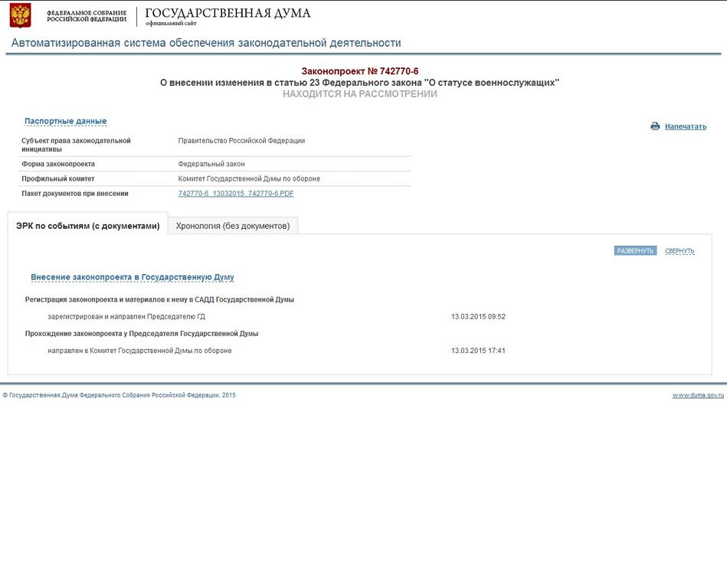The height and width of the screenshot is (588, 727).
Task: Click the направлен в Комитет по обороне event
Action: click(139, 351)
